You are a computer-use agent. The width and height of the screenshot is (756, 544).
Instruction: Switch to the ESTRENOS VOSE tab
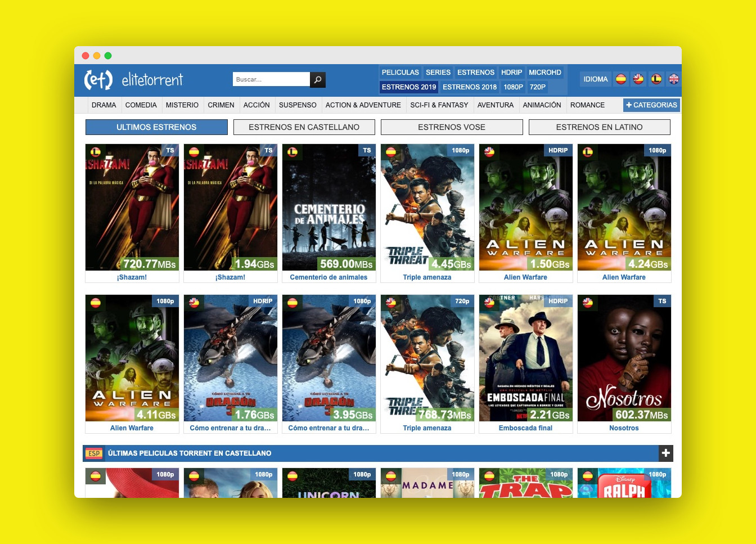[452, 127]
